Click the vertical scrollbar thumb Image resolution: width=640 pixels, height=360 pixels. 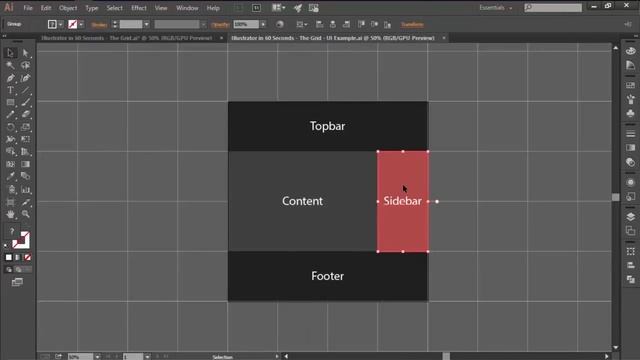(x=616, y=197)
